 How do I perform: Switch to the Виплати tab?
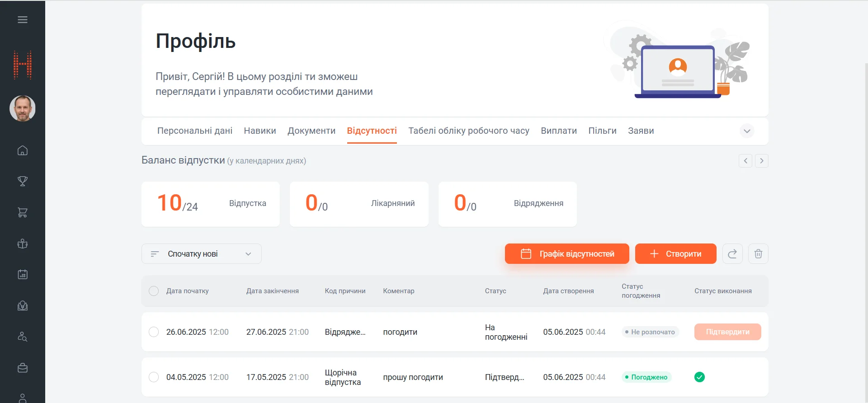(559, 131)
